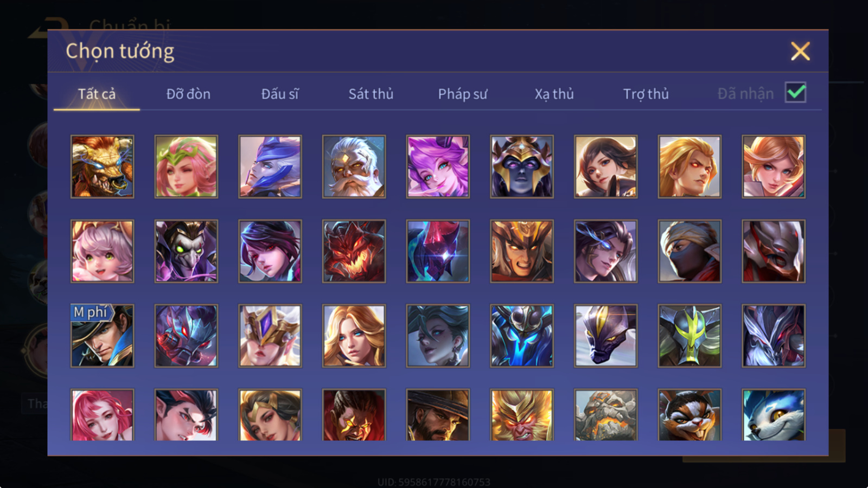
Task: Open the 'Đấu sĩ' fighter tab
Action: [280, 94]
